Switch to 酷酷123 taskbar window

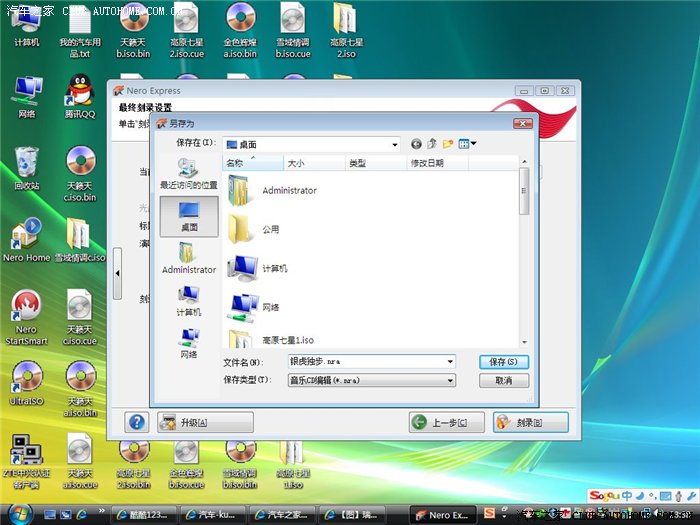pyautogui.click(x=143, y=515)
